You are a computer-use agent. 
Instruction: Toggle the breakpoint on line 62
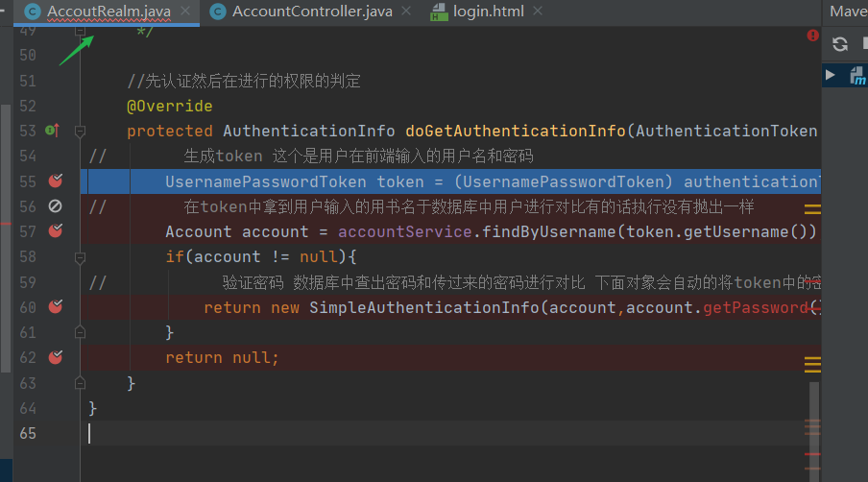coord(56,357)
